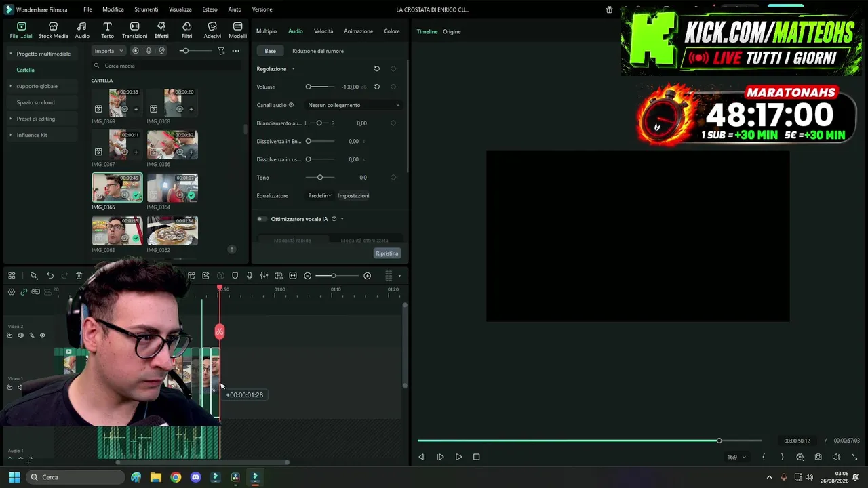Viewport: 868px width, 488px height.
Task: Reset the Regolazione section
Action: click(377, 68)
